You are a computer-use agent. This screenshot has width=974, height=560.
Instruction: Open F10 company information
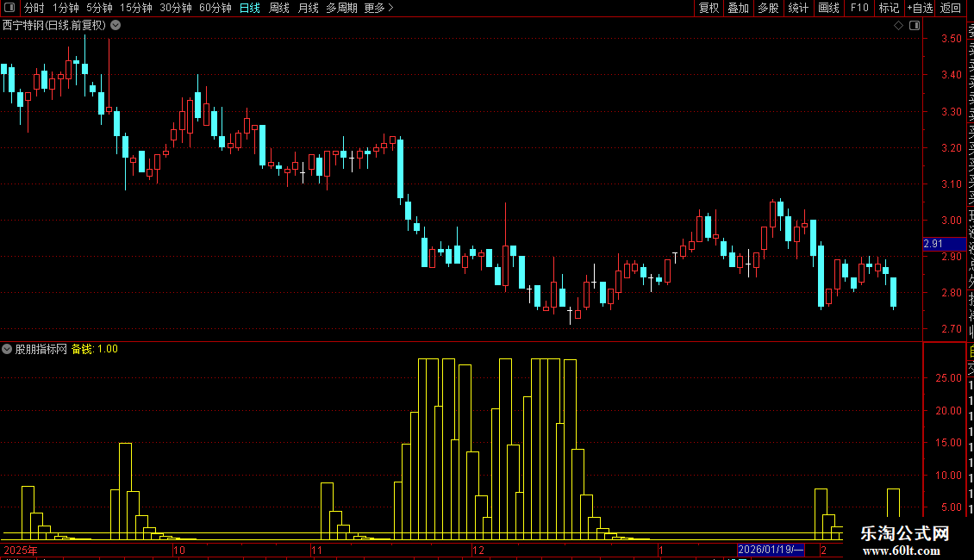coord(859,8)
